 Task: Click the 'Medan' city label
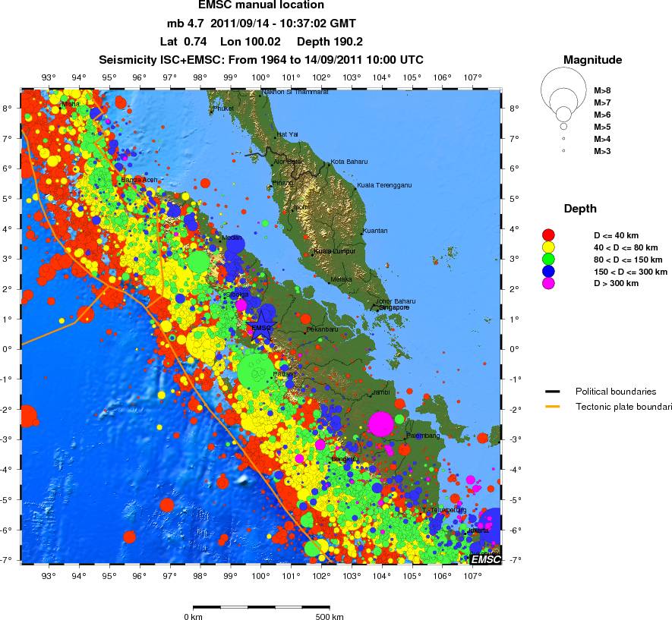pyautogui.click(x=232, y=238)
